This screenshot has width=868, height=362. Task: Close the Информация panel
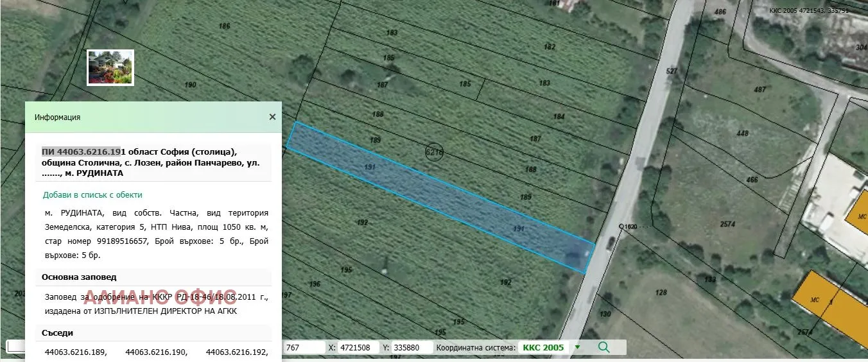point(272,117)
